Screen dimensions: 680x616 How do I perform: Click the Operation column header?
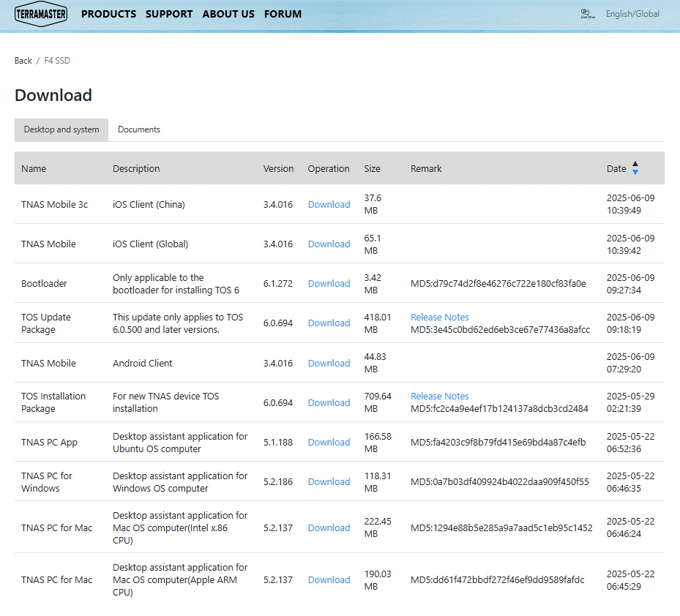[329, 168]
